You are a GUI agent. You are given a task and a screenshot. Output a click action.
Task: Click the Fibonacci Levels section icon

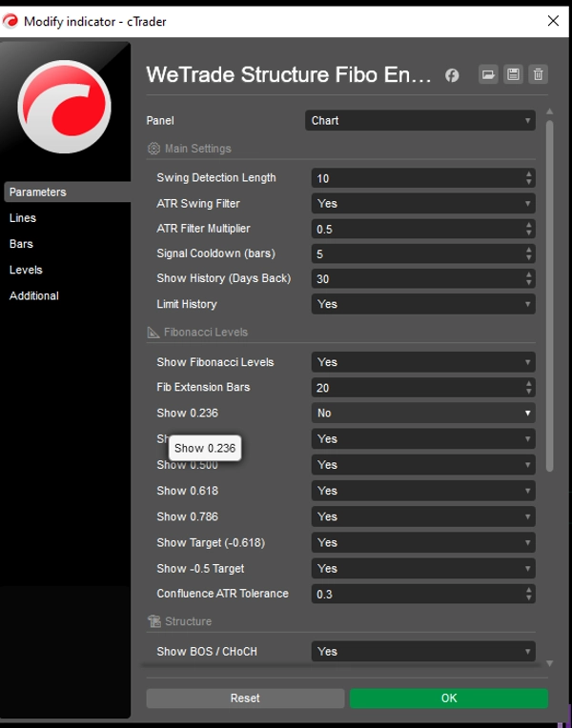(x=153, y=333)
